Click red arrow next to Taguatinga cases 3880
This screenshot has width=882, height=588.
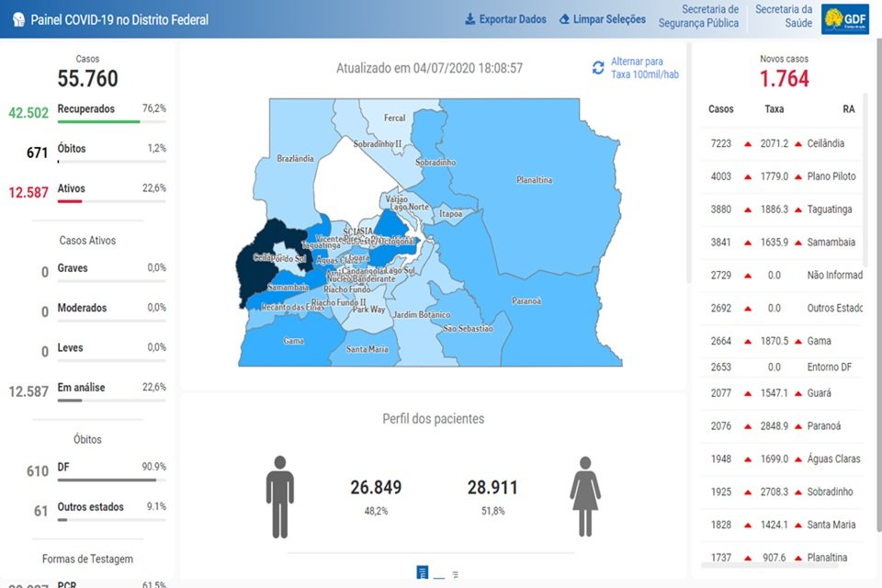[748, 209]
